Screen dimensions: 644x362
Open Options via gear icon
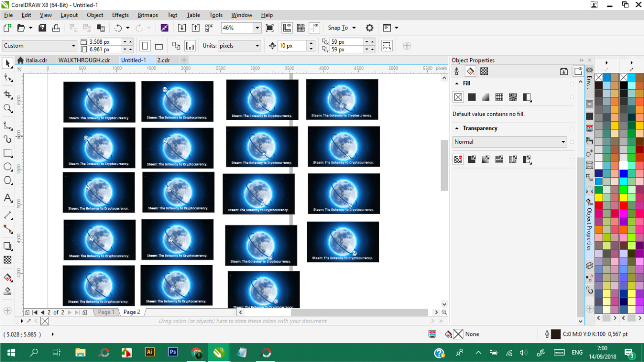369,28
